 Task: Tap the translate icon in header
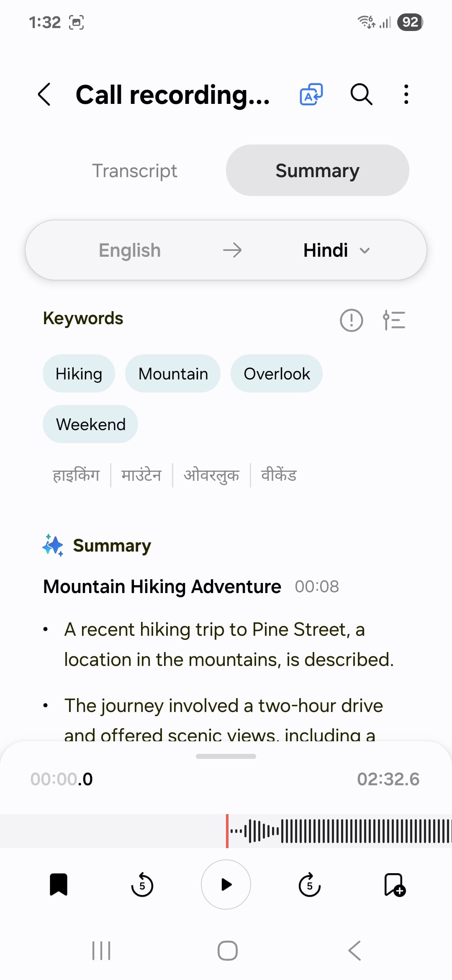tap(311, 94)
